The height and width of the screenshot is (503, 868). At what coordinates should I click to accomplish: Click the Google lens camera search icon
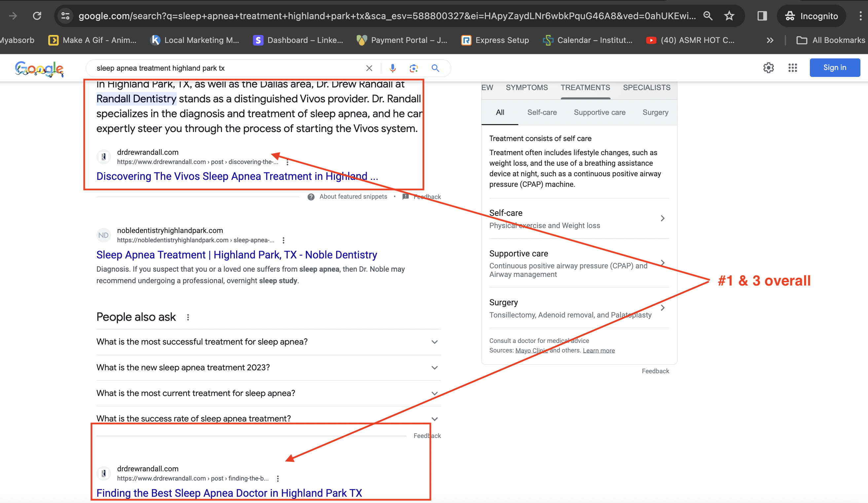point(413,68)
